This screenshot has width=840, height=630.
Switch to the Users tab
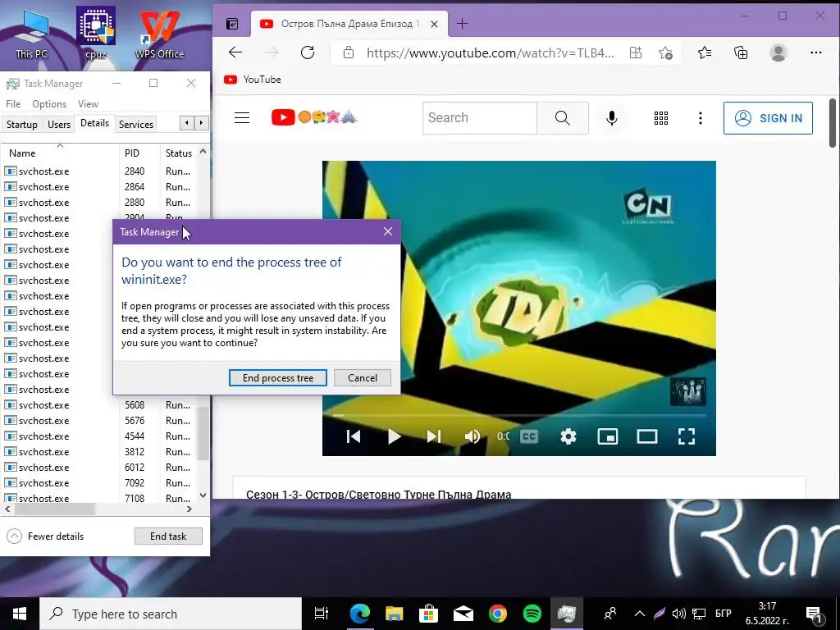click(59, 125)
